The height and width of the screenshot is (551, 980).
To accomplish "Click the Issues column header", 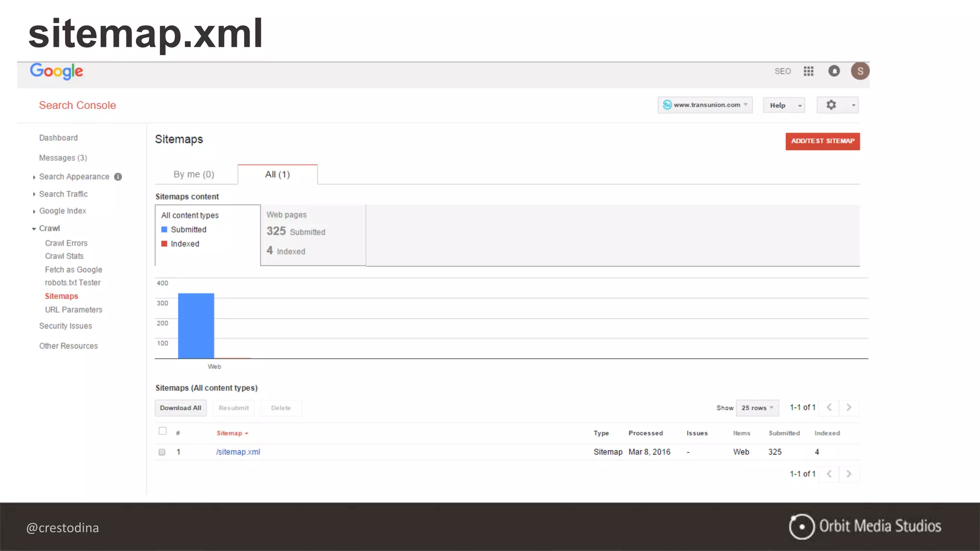I will [x=697, y=433].
